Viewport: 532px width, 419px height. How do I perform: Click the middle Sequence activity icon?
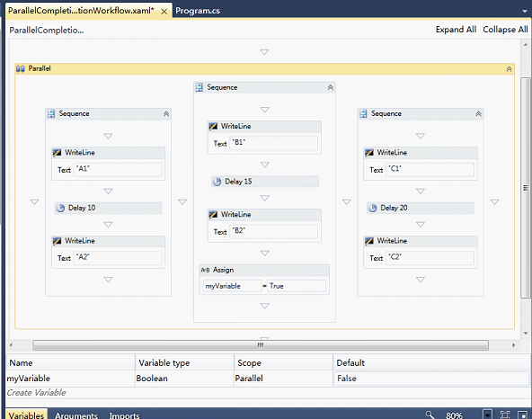click(199, 87)
